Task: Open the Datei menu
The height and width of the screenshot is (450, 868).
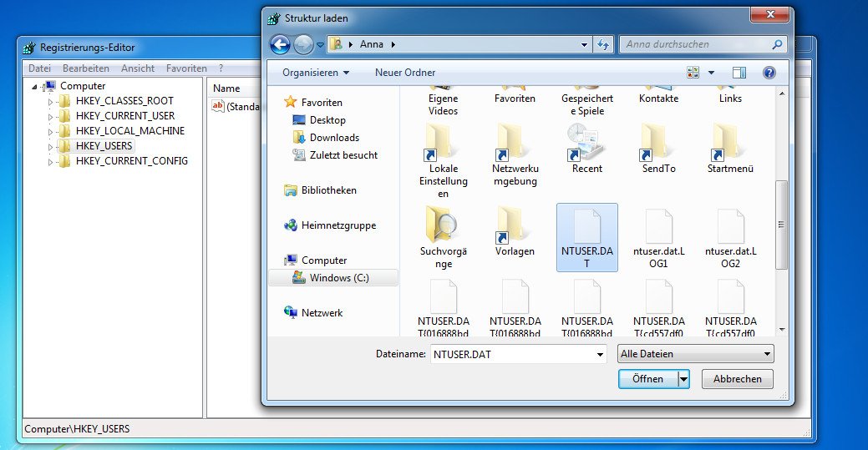Action: tap(39, 68)
